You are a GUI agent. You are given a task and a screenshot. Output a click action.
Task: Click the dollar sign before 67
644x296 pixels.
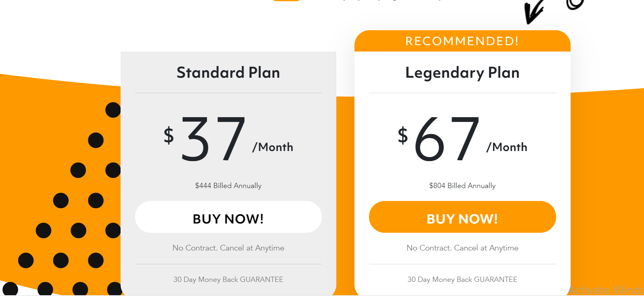(402, 135)
